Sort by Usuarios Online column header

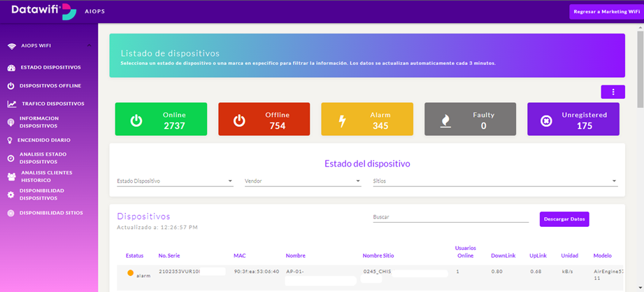coord(464,252)
